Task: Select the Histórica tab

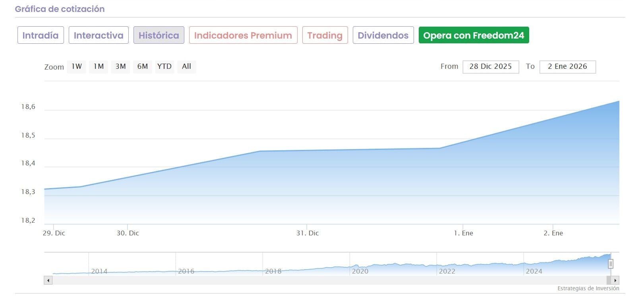Action: pos(159,35)
